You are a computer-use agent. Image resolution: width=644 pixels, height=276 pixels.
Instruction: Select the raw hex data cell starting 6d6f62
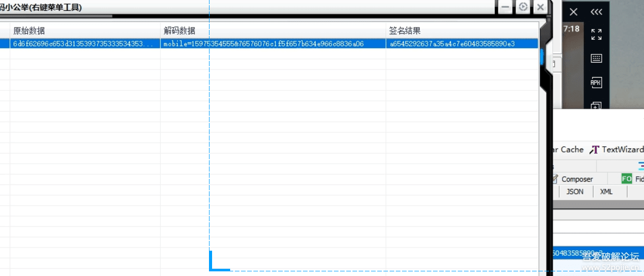pos(84,44)
